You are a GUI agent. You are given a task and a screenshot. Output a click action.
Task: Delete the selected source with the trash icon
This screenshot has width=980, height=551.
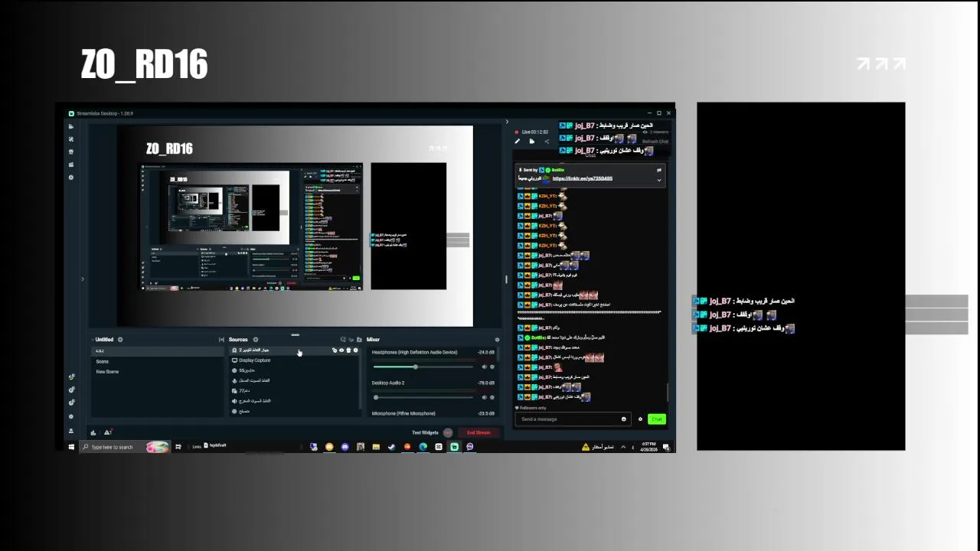point(348,350)
